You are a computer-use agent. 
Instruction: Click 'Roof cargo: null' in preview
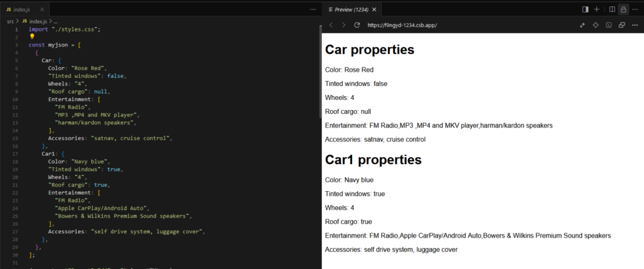coord(348,111)
